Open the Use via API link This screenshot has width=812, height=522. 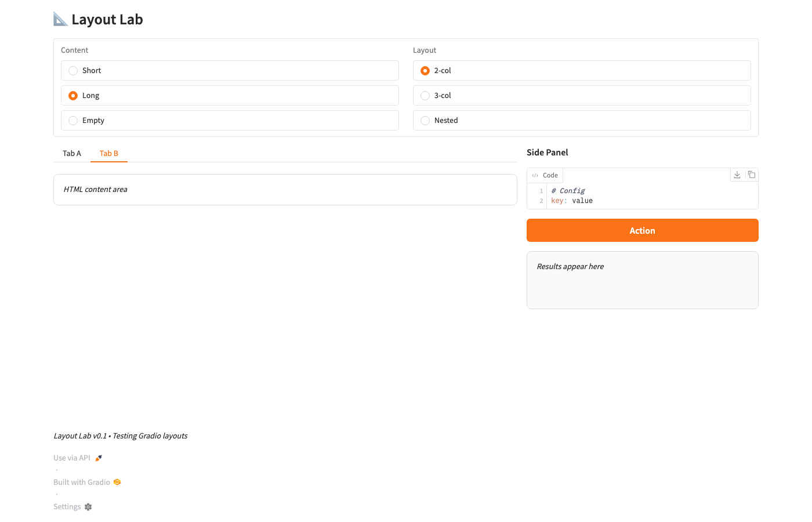tap(72, 458)
